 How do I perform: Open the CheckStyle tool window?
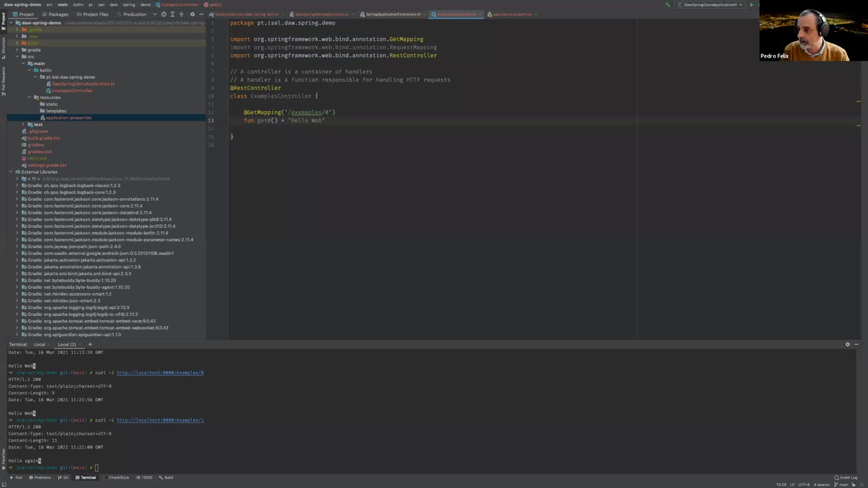(x=116, y=478)
